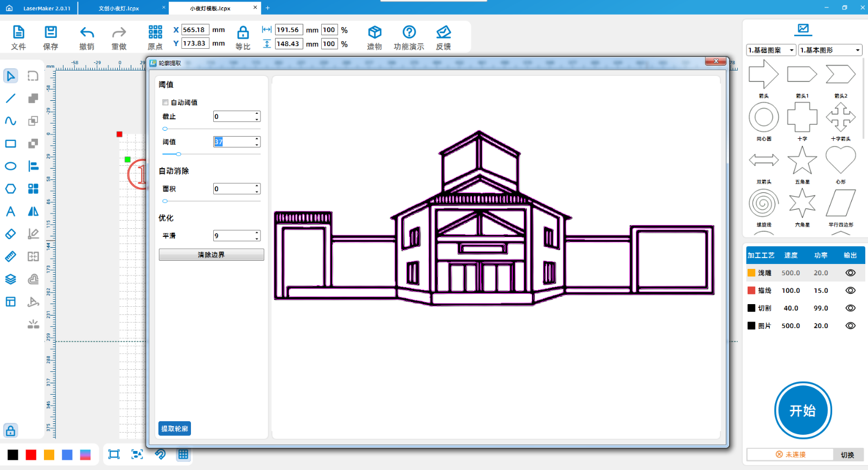Screen dimensions: 868x470
Task: Open the 功能演示 help icon
Action: [x=409, y=33]
